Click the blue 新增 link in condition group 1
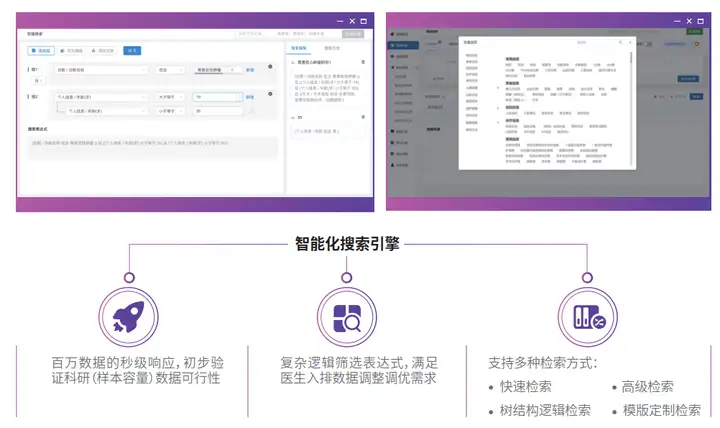The height and width of the screenshot is (428, 720). (x=250, y=70)
